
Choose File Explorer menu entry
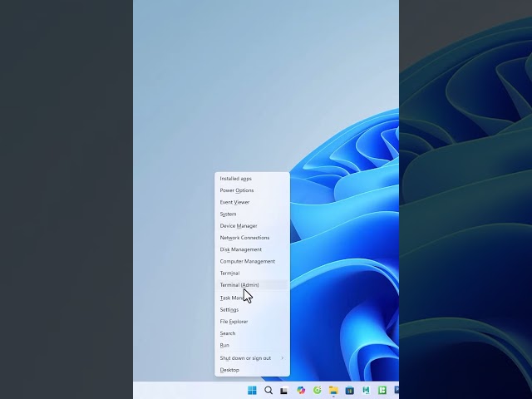[x=252, y=322]
